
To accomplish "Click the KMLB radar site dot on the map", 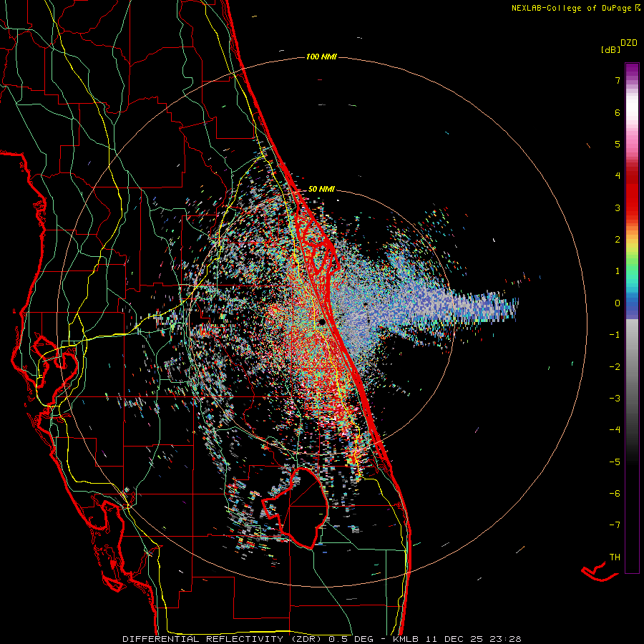I will [321, 321].
